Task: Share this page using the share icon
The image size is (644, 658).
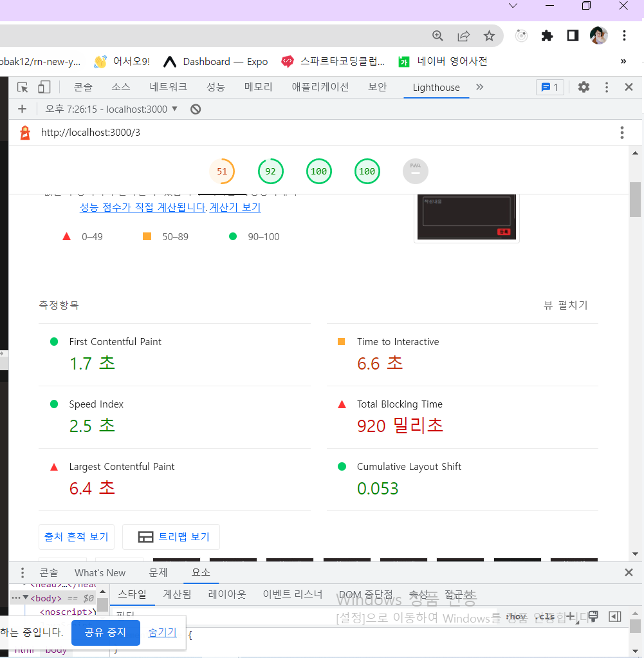Action: (463, 35)
